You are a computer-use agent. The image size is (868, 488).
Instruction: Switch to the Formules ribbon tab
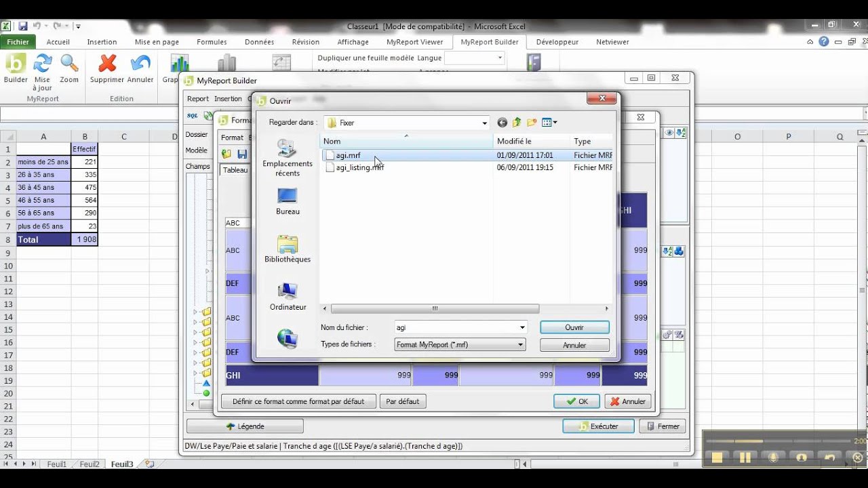coord(212,42)
